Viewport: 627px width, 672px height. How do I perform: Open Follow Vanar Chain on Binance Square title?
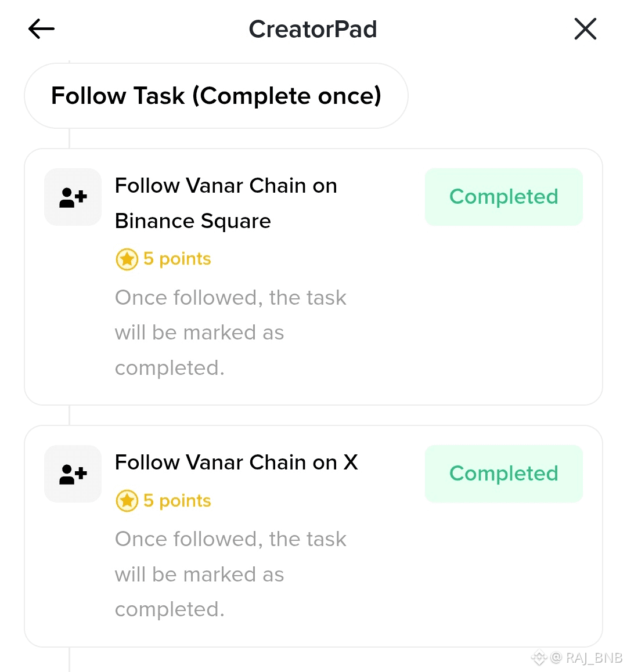point(225,203)
